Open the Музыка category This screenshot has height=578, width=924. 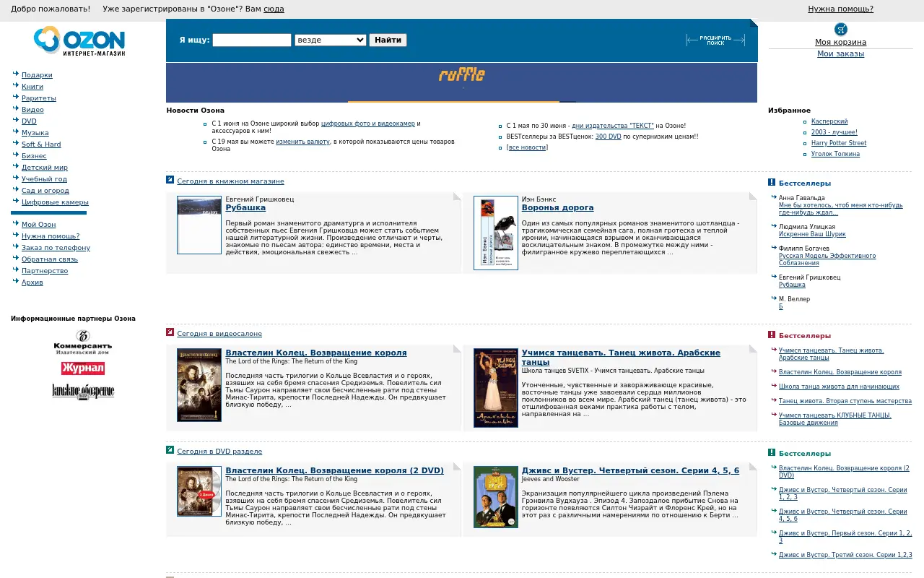point(35,133)
